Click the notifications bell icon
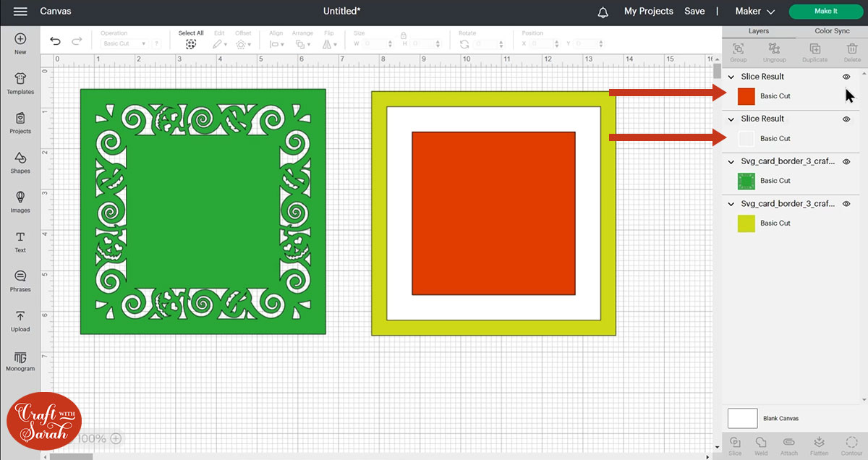The width and height of the screenshot is (868, 460). coord(603,12)
